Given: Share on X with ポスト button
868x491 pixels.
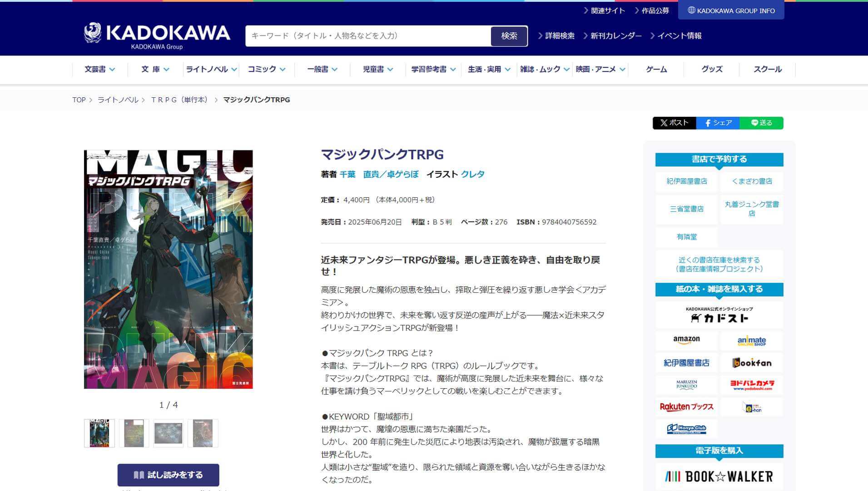Looking at the screenshot, I should [674, 123].
